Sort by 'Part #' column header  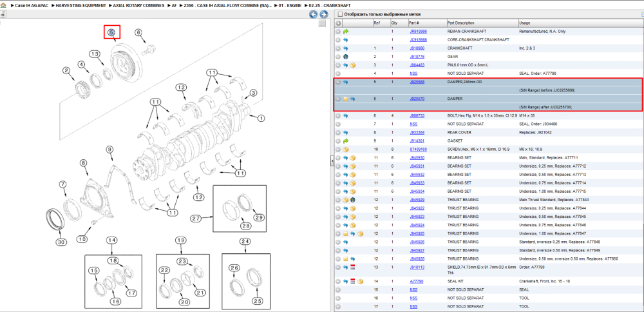click(x=413, y=23)
